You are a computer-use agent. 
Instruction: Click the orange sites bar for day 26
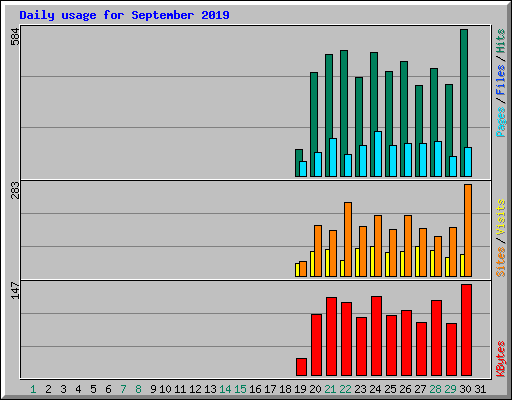[408, 246]
